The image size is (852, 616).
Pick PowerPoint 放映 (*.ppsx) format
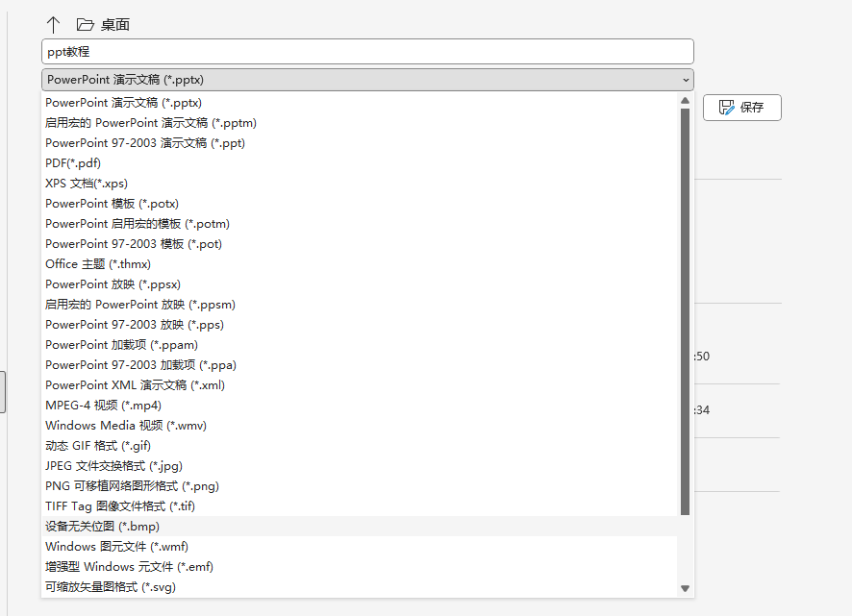click(x=113, y=284)
